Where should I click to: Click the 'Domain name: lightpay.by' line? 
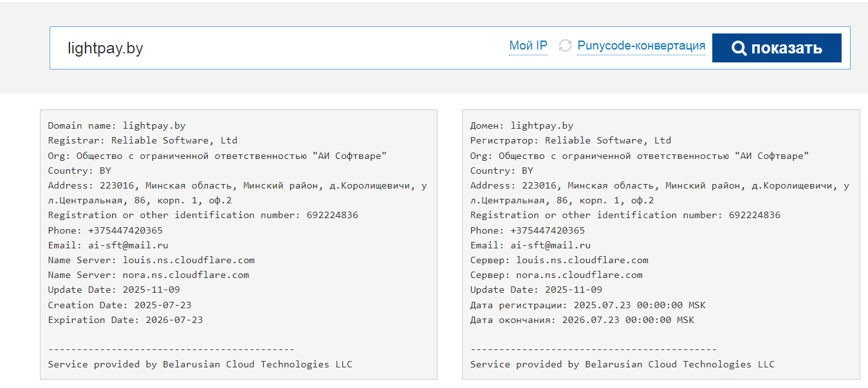click(x=116, y=126)
